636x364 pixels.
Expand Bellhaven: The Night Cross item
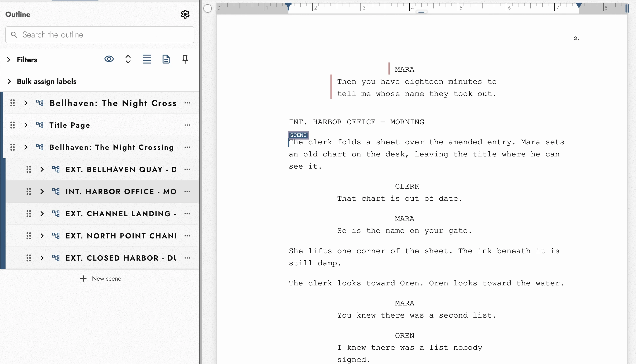[x=26, y=103]
